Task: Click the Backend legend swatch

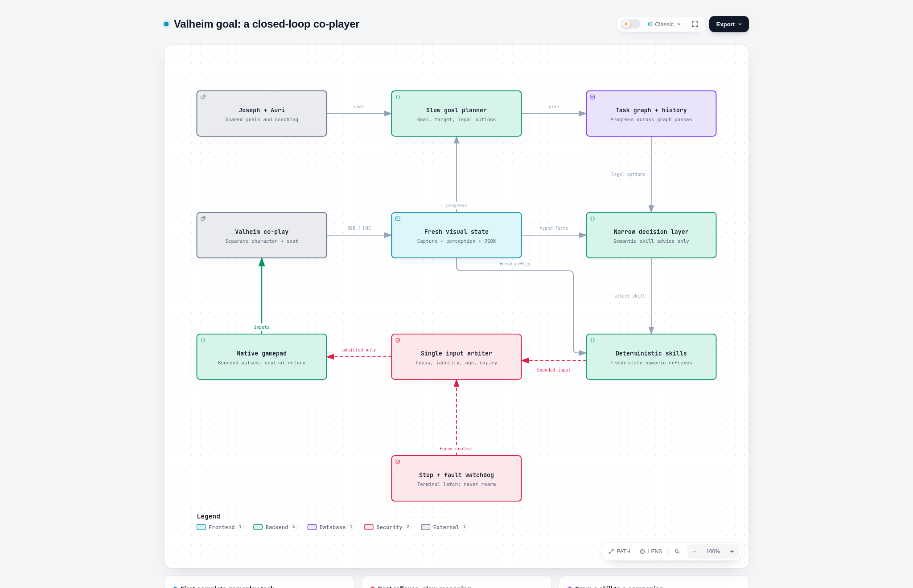Action: [x=258, y=527]
